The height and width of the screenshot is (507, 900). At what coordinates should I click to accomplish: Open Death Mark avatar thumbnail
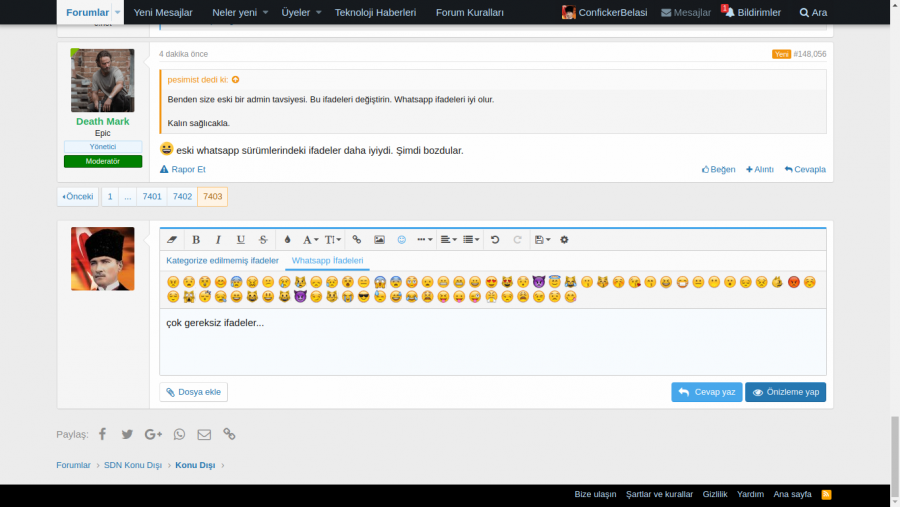(103, 80)
